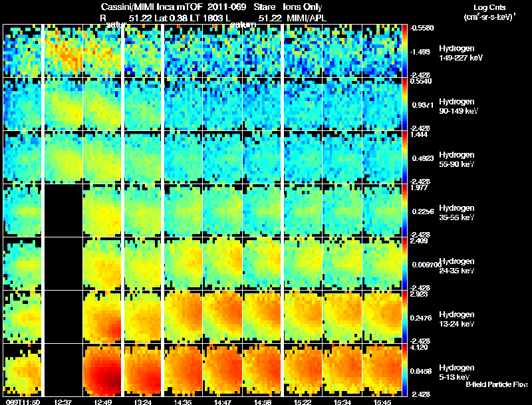The width and height of the screenshot is (532, 405).
Task: Click the 1.444 color scale maximum
Action: coord(419,134)
